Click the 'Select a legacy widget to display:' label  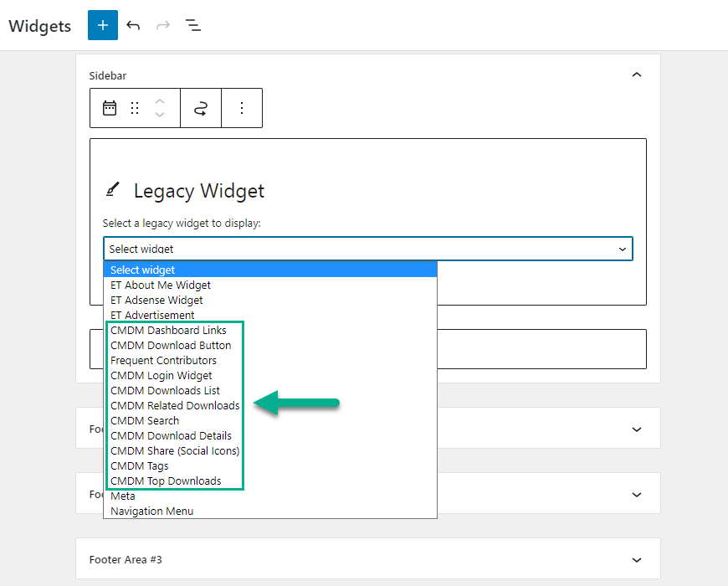coord(182,224)
